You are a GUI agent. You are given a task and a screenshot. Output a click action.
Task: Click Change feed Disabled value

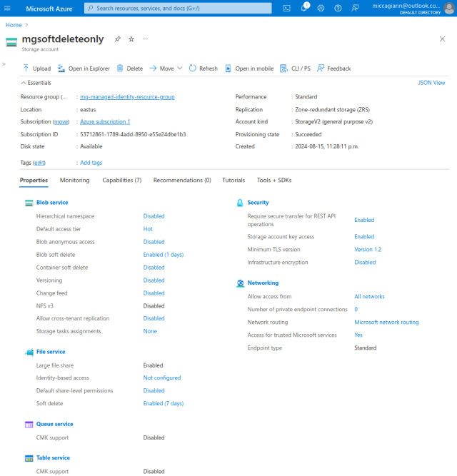tap(154, 293)
